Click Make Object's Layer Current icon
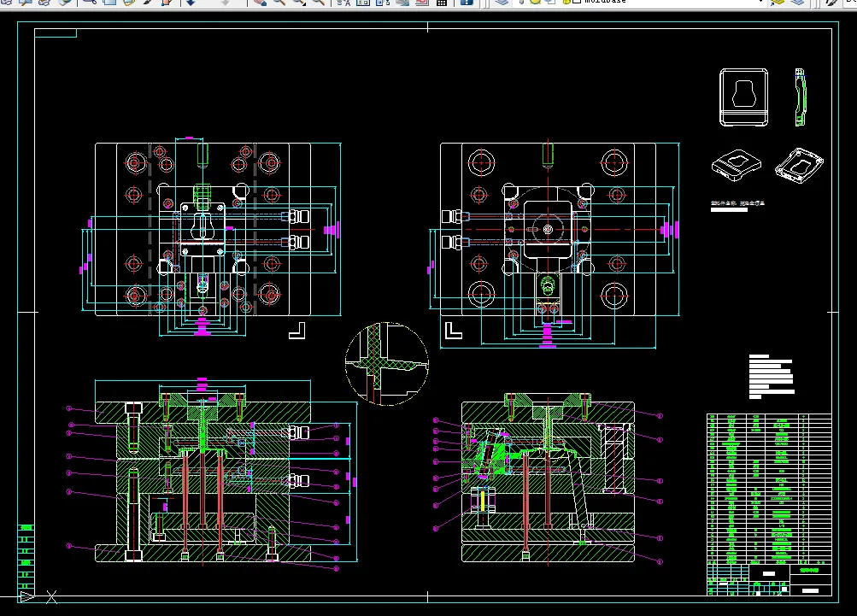857x616 pixels. point(778,3)
